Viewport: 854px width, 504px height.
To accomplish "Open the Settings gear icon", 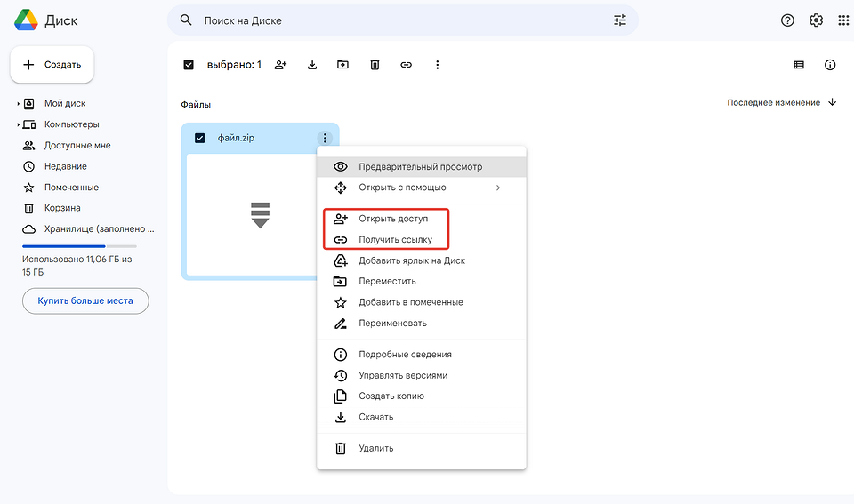I will (816, 20).
